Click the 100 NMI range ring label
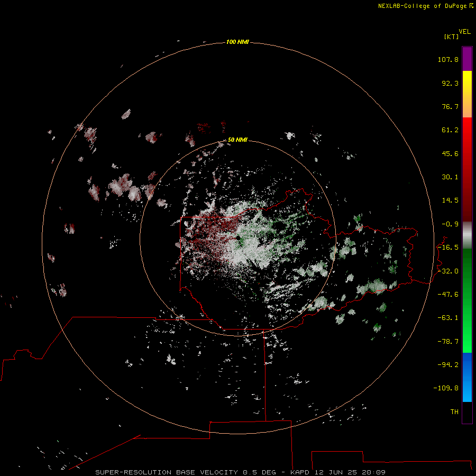 pyautogui.click(x=237, y=42)
